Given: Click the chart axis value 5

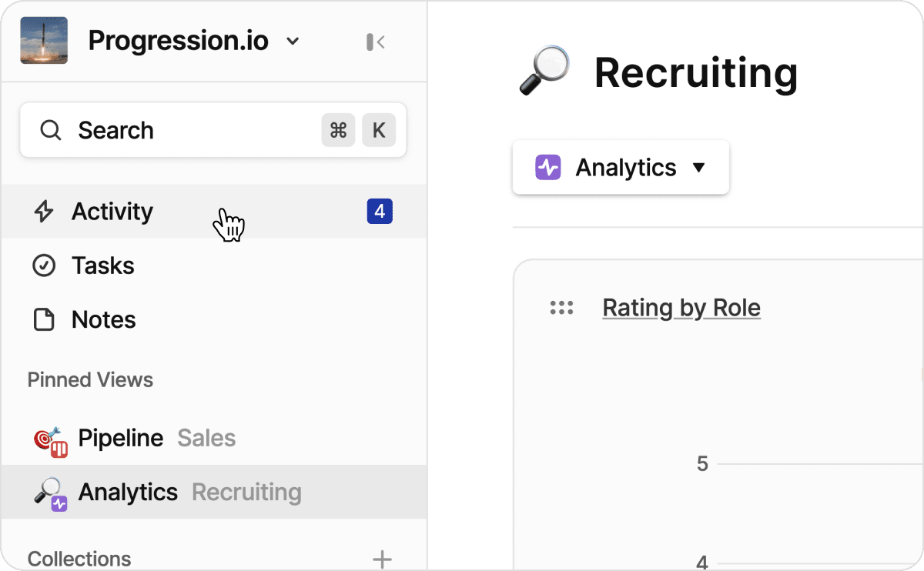Looking at the screenshot, I should point(702,464).
